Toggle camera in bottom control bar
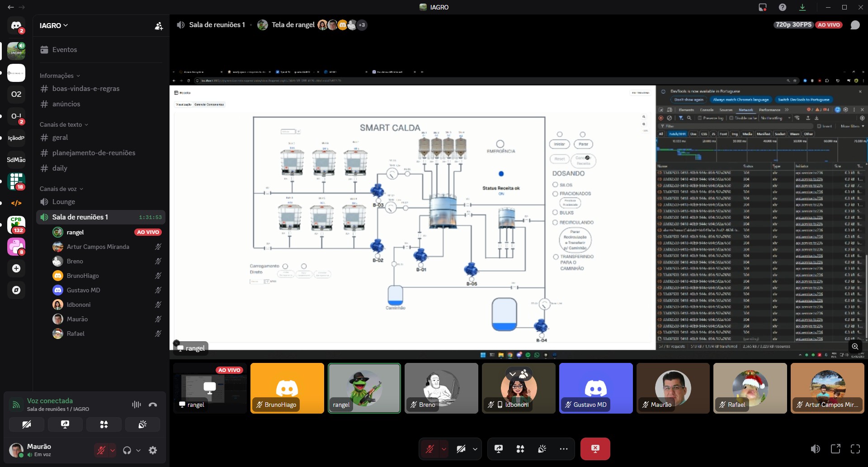The height and width of the screenshot is (467, 868). pyautogui.click(x=461, y=449)
